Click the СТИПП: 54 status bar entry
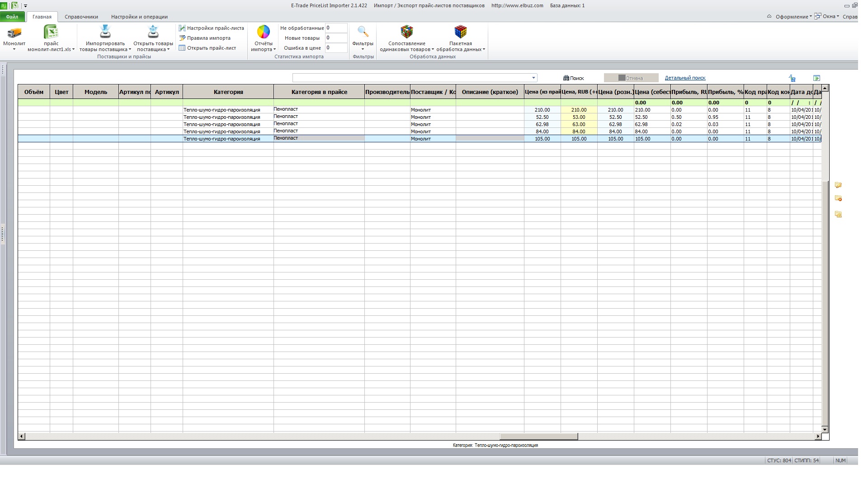 pyautogui.click(x=807, y=461)
